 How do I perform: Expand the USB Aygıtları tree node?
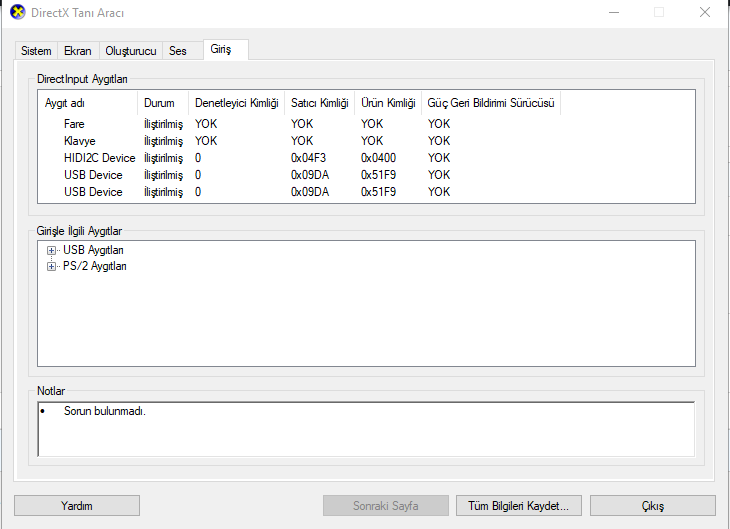[x=52, y=250]
